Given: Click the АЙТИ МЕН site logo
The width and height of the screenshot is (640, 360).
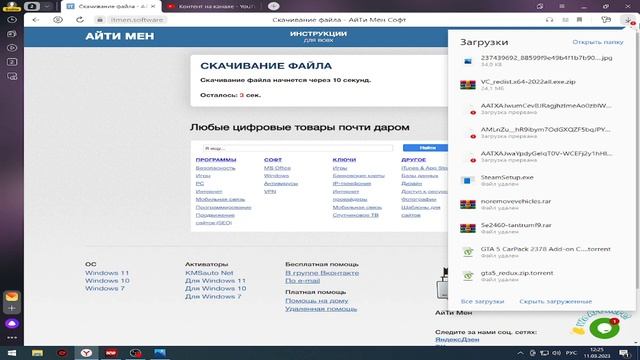Looking at the screenshot, I should [x=120, y=36].
